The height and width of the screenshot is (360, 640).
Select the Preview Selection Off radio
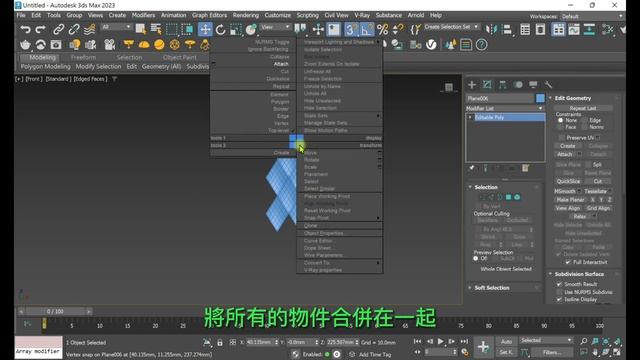[476, 258]
